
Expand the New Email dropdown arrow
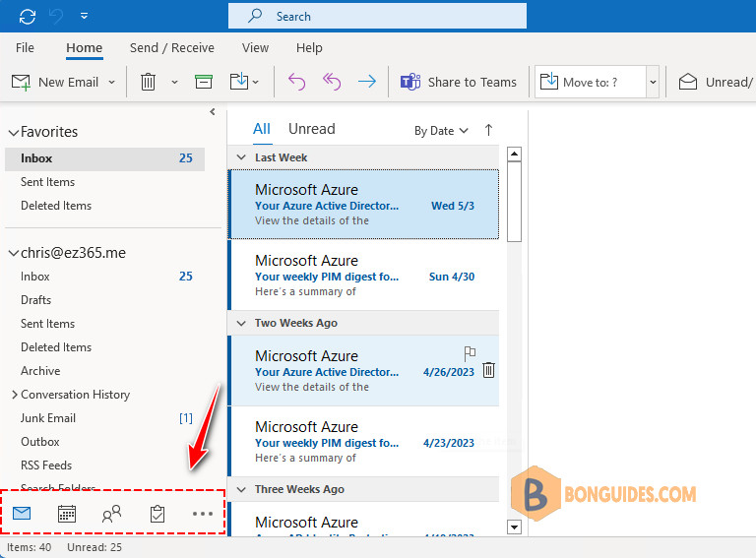click(112, 83)
